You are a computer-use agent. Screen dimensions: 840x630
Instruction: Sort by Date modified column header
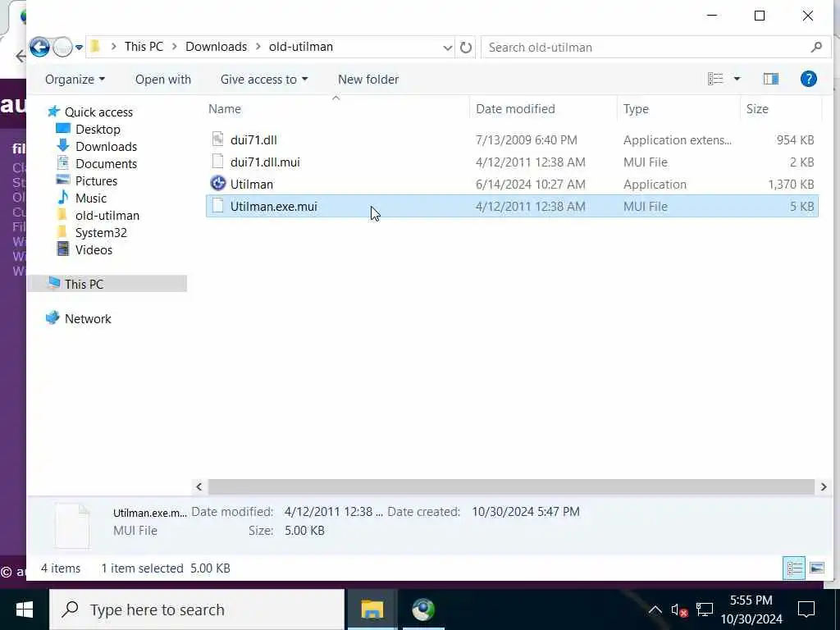[x=515, y=109]
